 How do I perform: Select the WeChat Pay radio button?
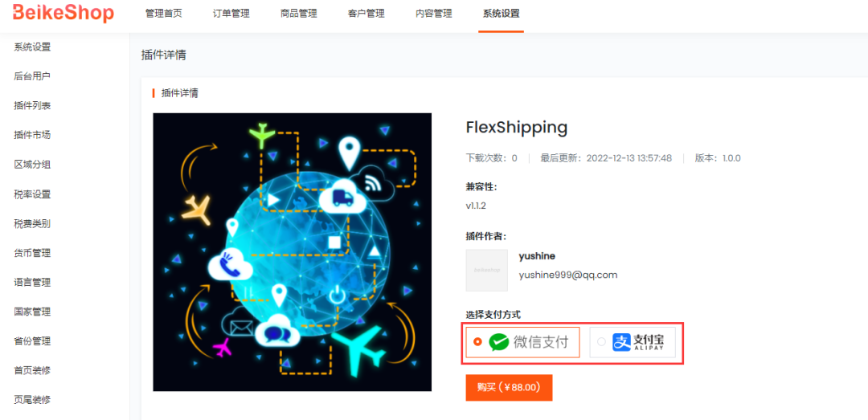477,342
